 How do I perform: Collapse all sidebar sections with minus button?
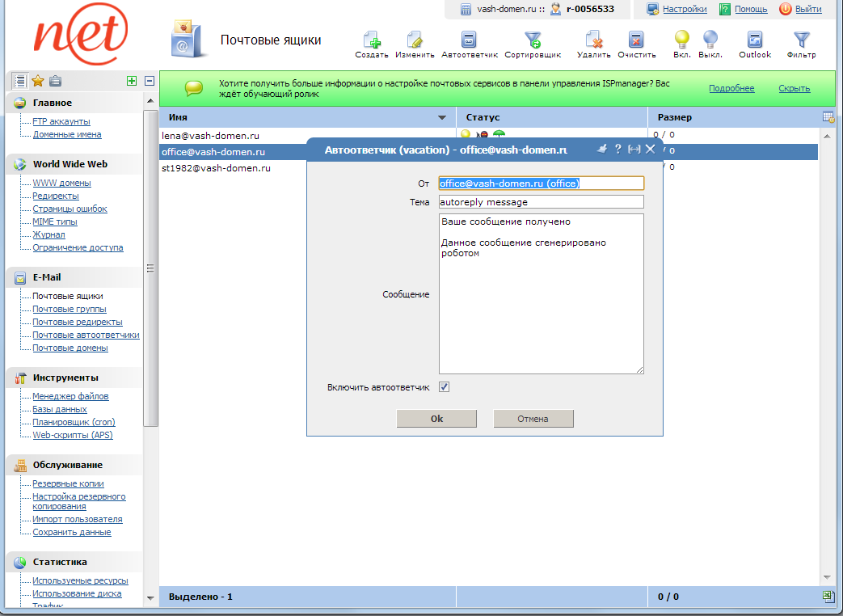click(150, 80)
